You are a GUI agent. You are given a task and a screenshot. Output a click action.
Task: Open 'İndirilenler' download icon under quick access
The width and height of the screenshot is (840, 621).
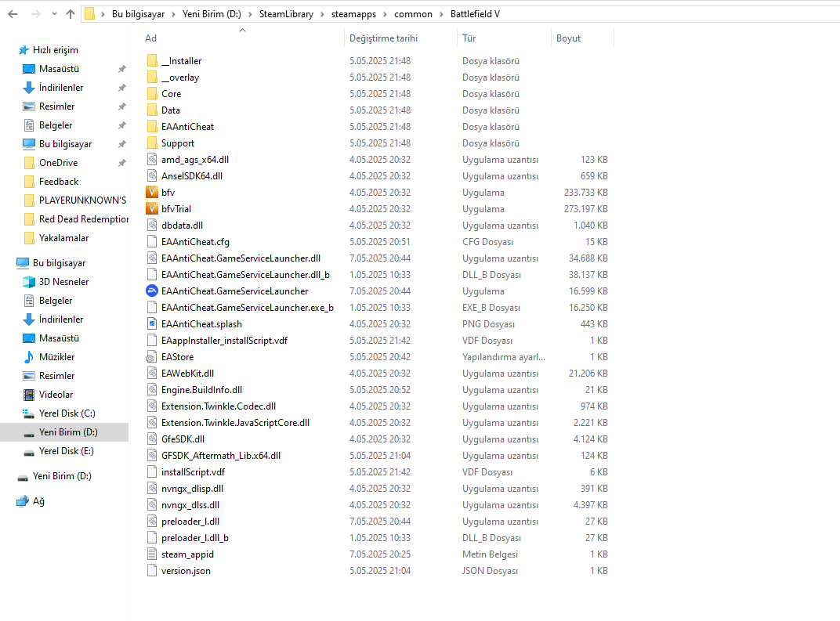(29, 87)
